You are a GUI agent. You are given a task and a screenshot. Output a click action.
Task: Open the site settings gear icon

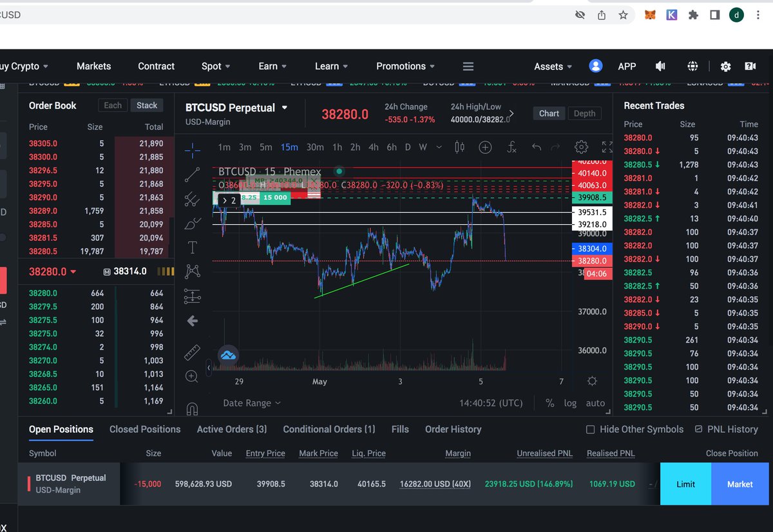pyautogui.click(x=725, y=66)
